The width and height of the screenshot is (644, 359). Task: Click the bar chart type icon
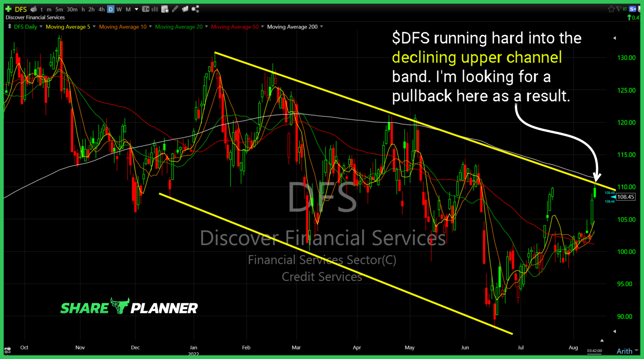[x=155, y=9]
